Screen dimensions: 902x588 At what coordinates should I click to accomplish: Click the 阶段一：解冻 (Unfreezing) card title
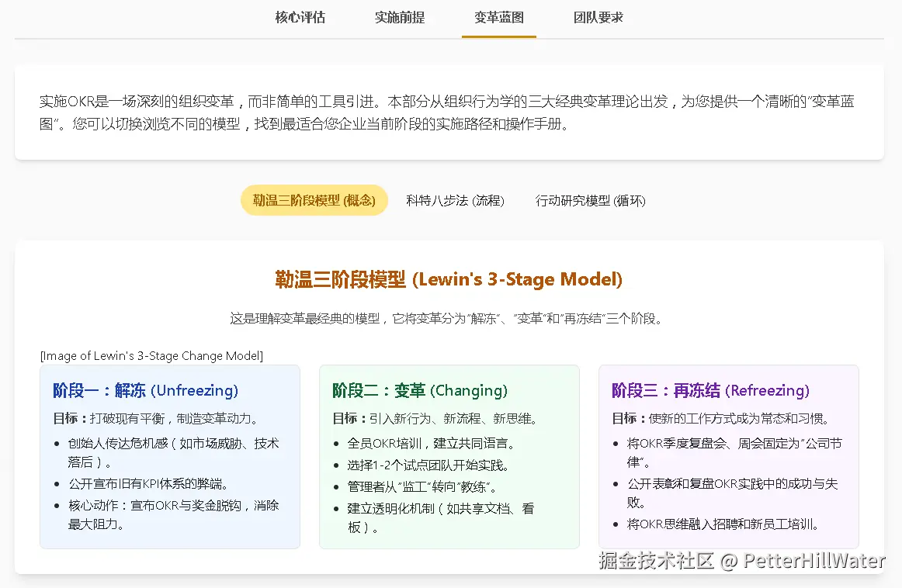coord(145,390)
